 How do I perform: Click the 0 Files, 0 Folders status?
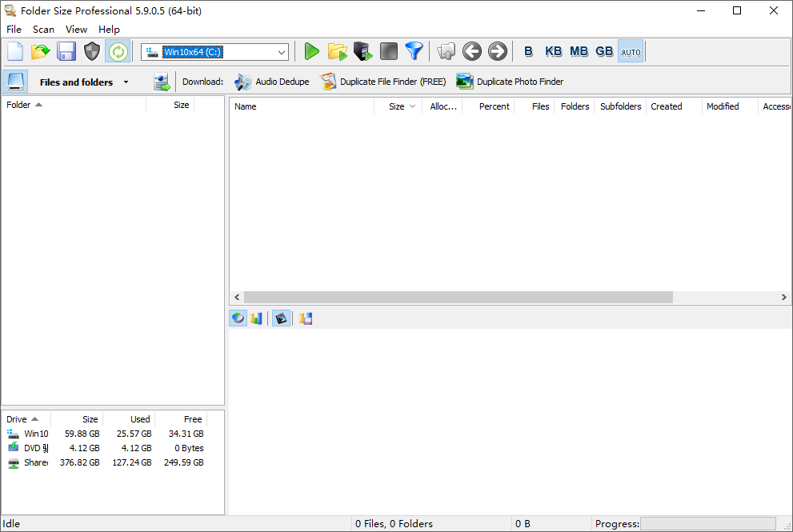click(x=394, y=524)
